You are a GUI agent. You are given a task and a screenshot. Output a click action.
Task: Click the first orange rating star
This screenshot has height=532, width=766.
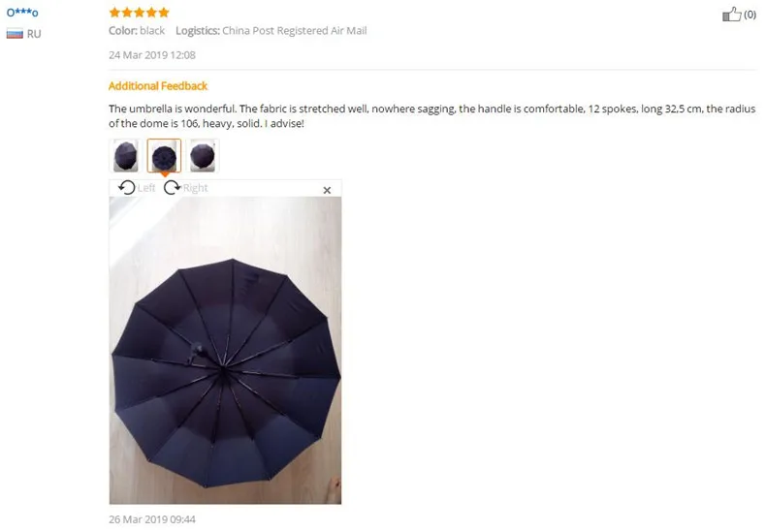click(114, 13)
